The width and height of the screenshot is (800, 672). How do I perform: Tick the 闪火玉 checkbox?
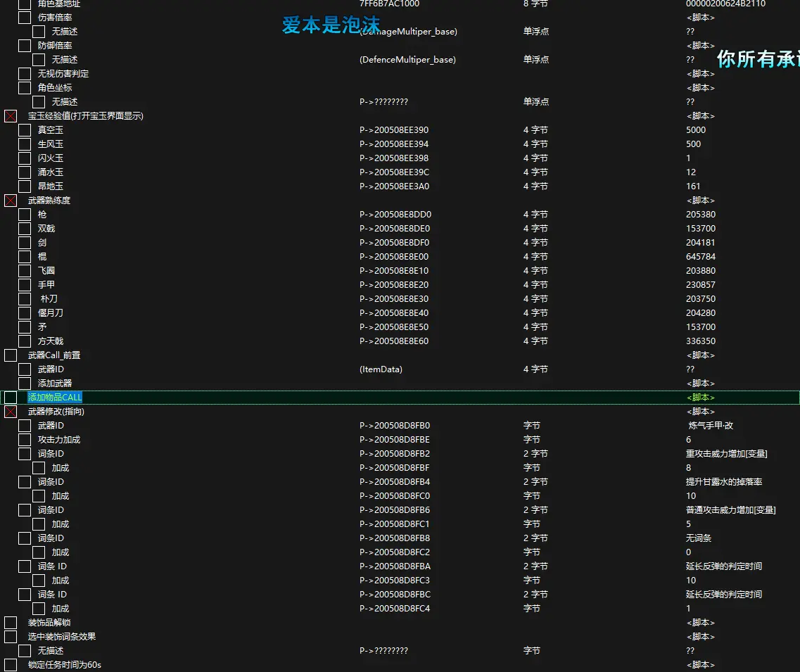pos(25,158)
